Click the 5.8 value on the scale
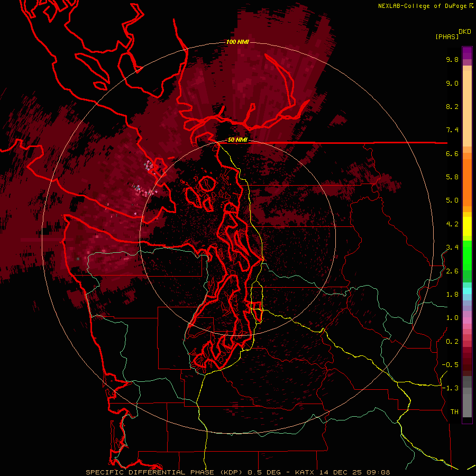The height and width of the screenshot is (476, 476). [452, 177]
